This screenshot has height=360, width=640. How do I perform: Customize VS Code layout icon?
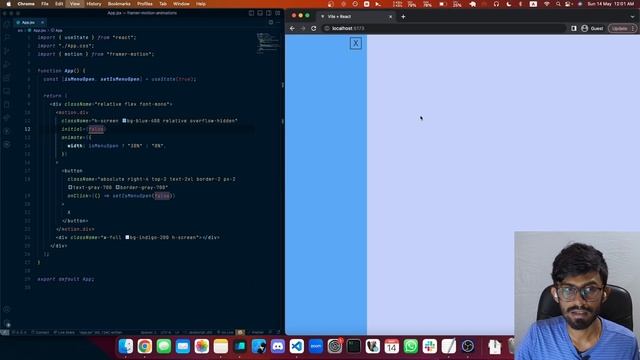278,13
